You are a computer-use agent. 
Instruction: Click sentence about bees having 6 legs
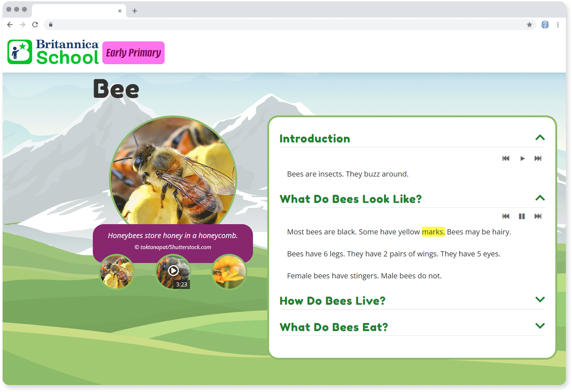coord(316,254)
